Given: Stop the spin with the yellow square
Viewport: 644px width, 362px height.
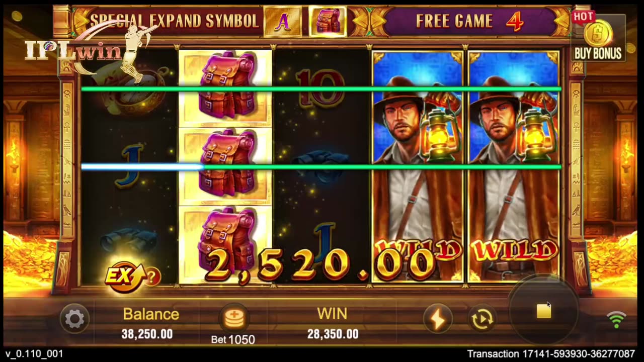Looking at the screenshot, I should pos(544,311).
